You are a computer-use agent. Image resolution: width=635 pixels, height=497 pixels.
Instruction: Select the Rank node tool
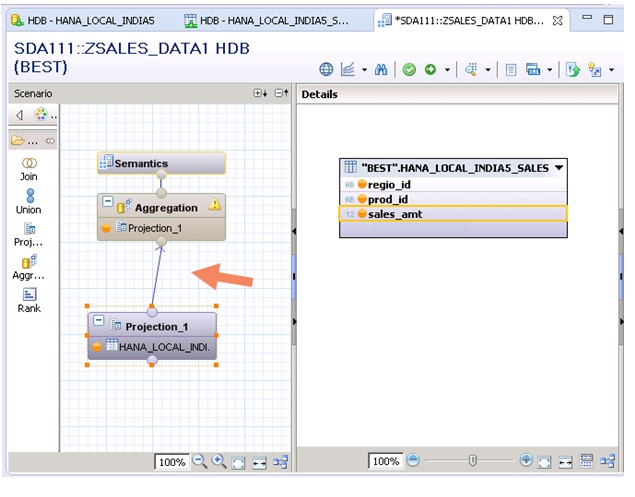click(x=29, y=301)
